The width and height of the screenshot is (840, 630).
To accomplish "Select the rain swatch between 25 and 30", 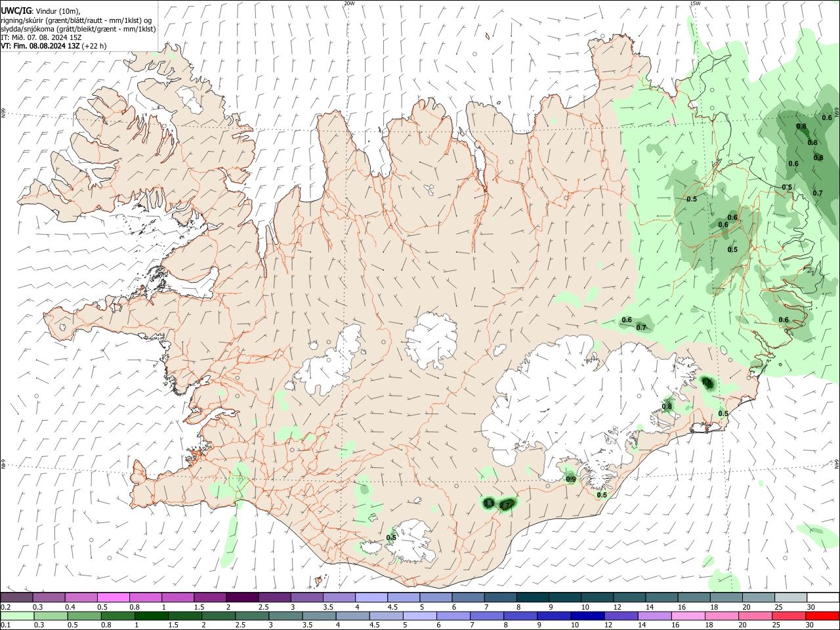I will (788, 616).
